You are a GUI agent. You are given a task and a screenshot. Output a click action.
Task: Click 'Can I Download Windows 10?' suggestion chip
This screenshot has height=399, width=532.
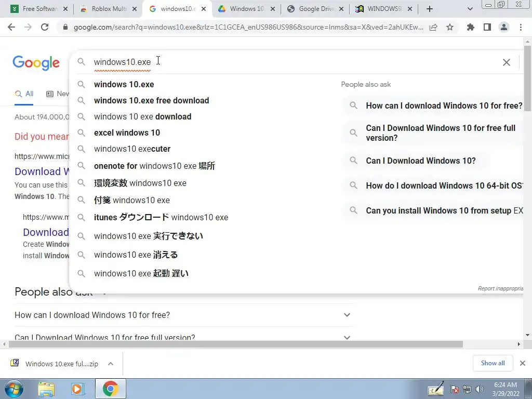[x=416, y=161]
